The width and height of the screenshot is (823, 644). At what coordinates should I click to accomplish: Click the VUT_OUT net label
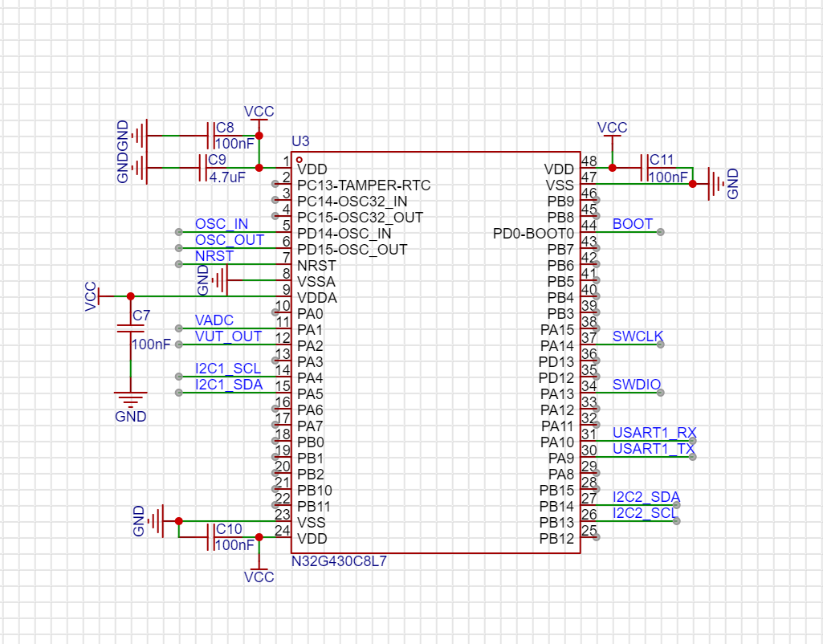pos(228,336)
